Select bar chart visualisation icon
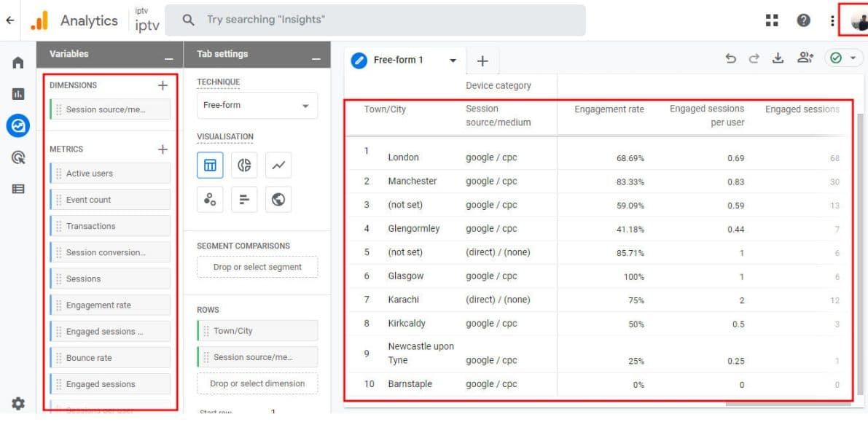The height and width of the screenshot is (425, 868). pyautogui.click(x=244, y=199)
